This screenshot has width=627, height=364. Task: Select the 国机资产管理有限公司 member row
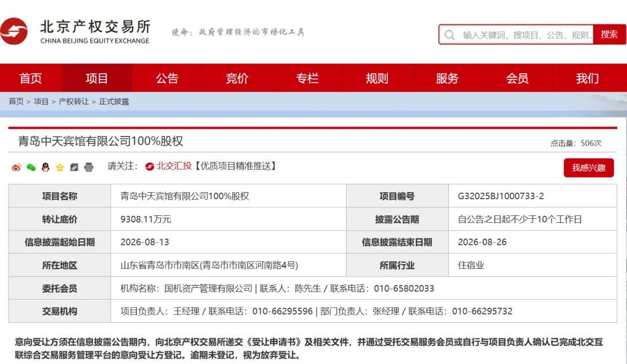coord(363,288)
